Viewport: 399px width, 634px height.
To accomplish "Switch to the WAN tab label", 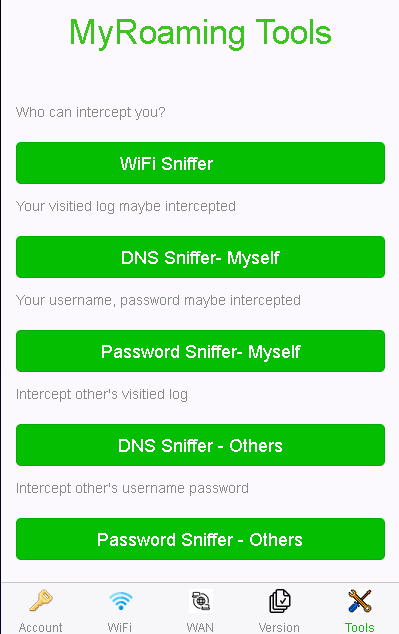I will (x=200, y=627).
